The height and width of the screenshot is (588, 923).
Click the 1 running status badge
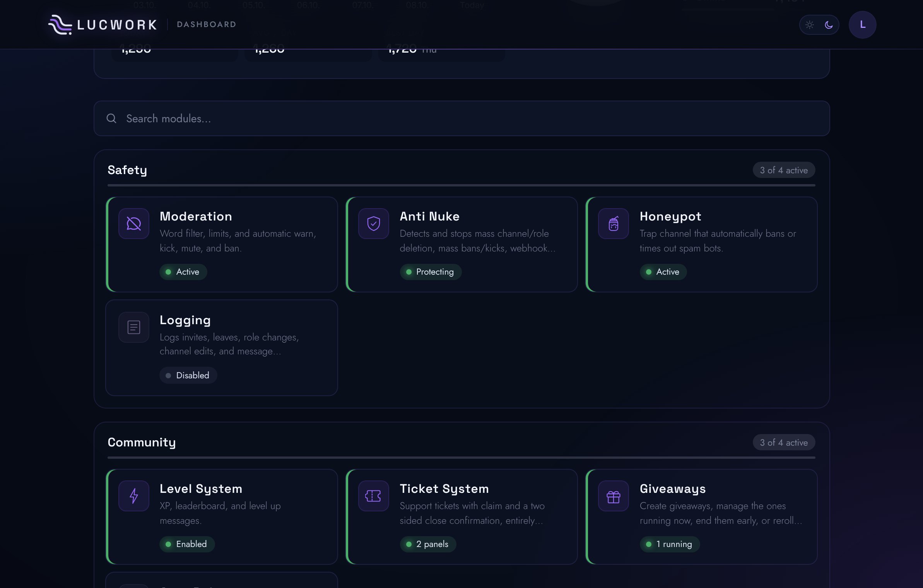(670, 544)
